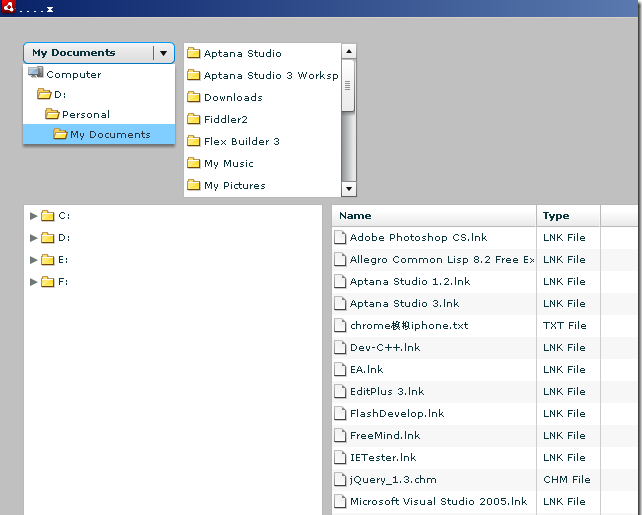The image size is (642, 515).
Task: Select the Aptana Studio folder name
Action: (242, 54)
